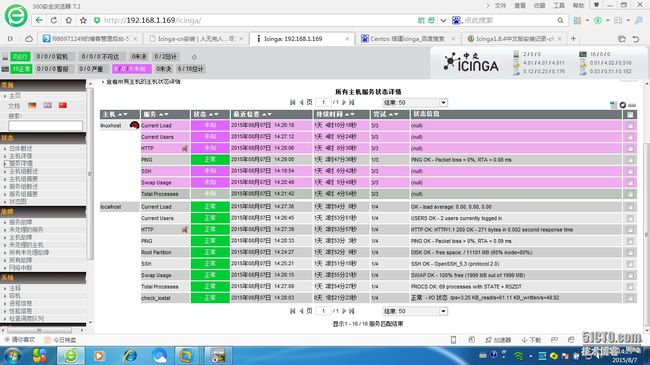This screenshot has width=650, height=365.
Task: Open 主机详情 in the sidebar
Action: click(x=21, y=156)
